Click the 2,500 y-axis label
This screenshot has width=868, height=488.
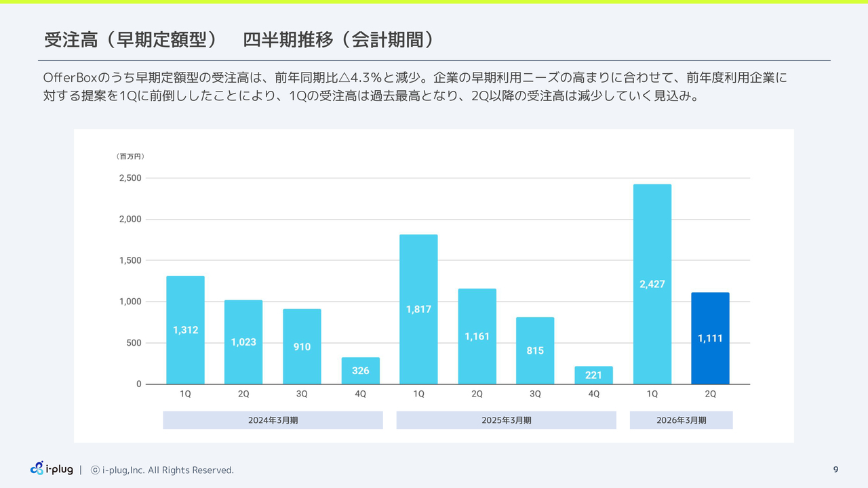(130, 178)
